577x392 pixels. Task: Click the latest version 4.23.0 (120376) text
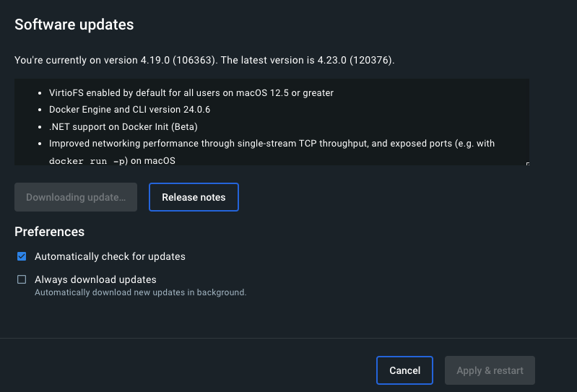click(x=346, y=60)
